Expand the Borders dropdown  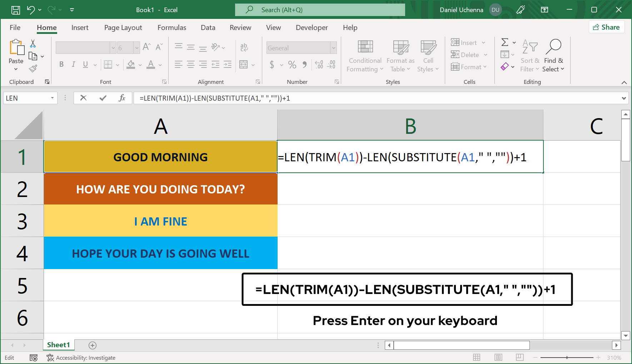[x=117, y=65]
